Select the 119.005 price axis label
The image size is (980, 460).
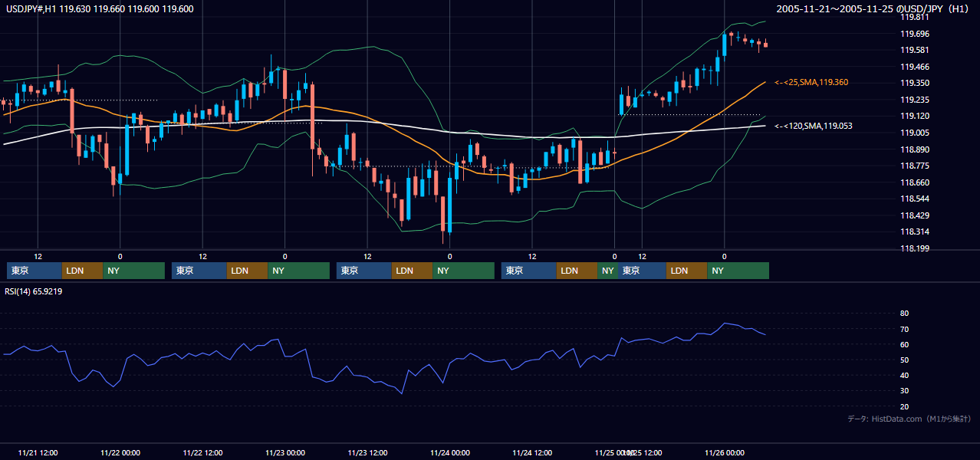914,133
